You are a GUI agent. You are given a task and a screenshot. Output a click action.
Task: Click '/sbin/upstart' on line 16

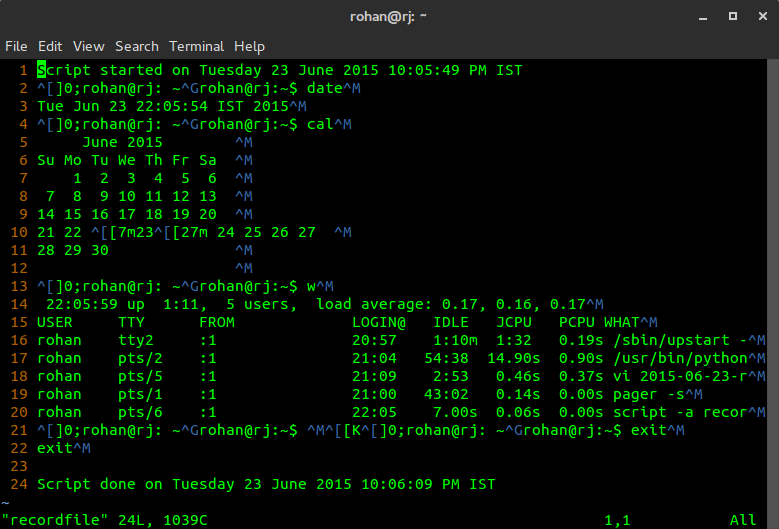tap(672, 340)
